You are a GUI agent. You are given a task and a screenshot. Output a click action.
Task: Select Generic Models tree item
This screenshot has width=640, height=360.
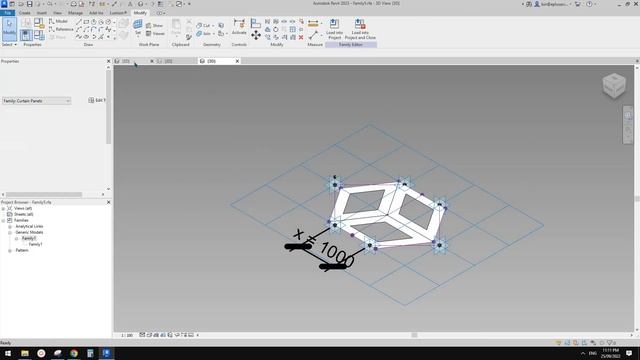[x=29, y=233]
